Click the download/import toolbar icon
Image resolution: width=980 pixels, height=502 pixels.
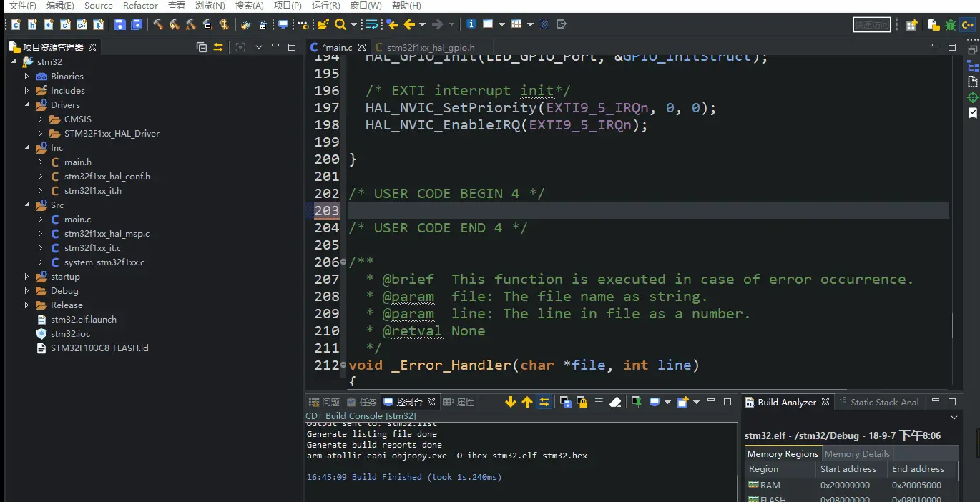click(x=98, y=24)
